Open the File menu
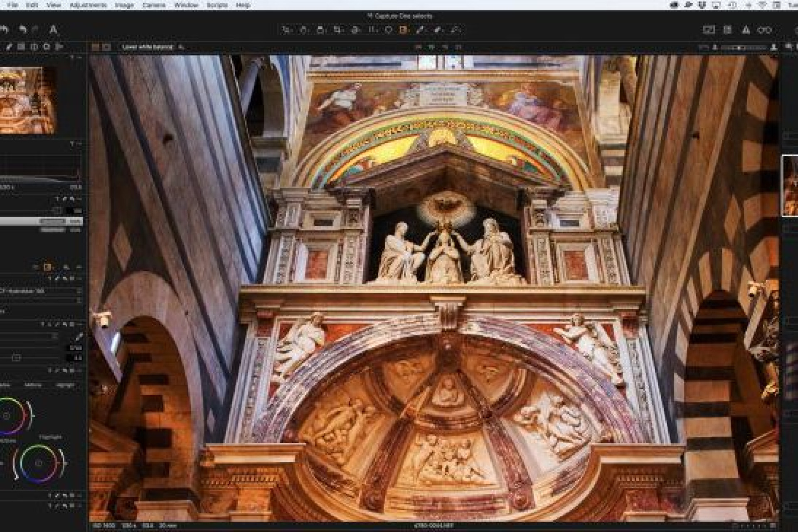Screen dimensions: 798x532 point(13,5)
